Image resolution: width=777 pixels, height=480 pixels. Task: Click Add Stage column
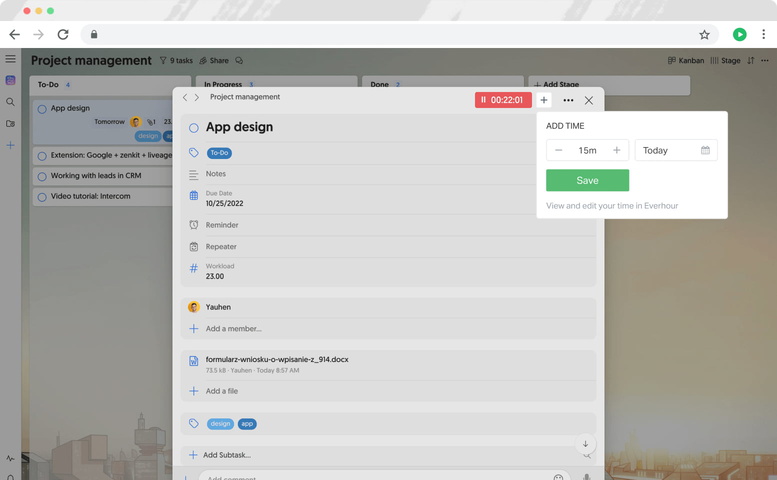[609, 85]
